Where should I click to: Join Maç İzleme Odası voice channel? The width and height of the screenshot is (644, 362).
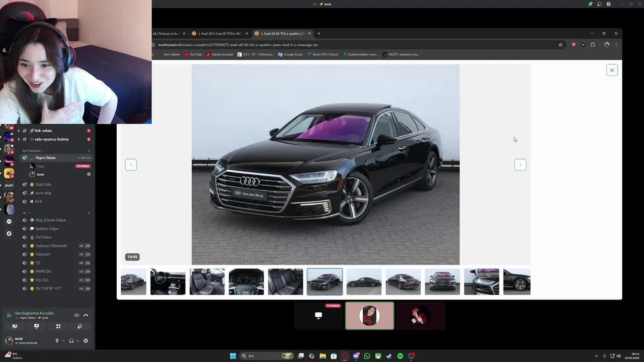pos(56,220)
